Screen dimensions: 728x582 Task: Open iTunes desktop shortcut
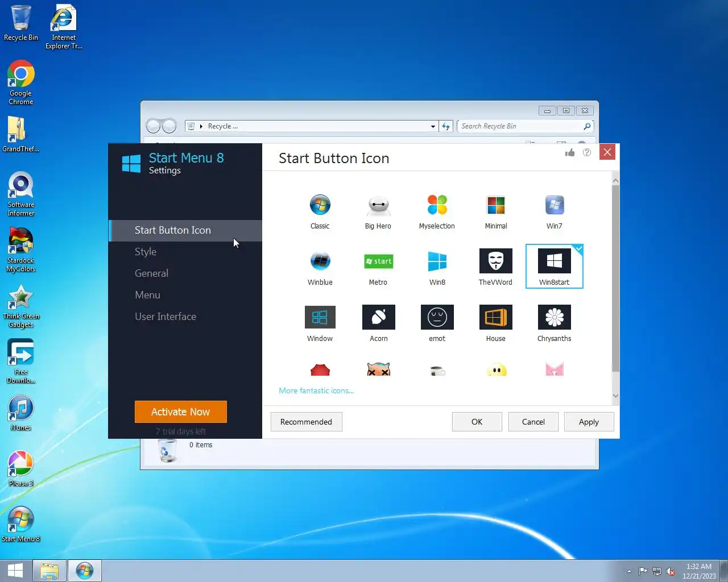21,413
